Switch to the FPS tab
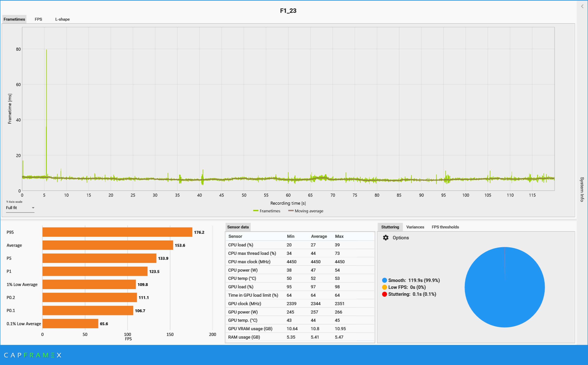This screenshot has width=588, height=365. pyautogui.click(x=38, y=19)
